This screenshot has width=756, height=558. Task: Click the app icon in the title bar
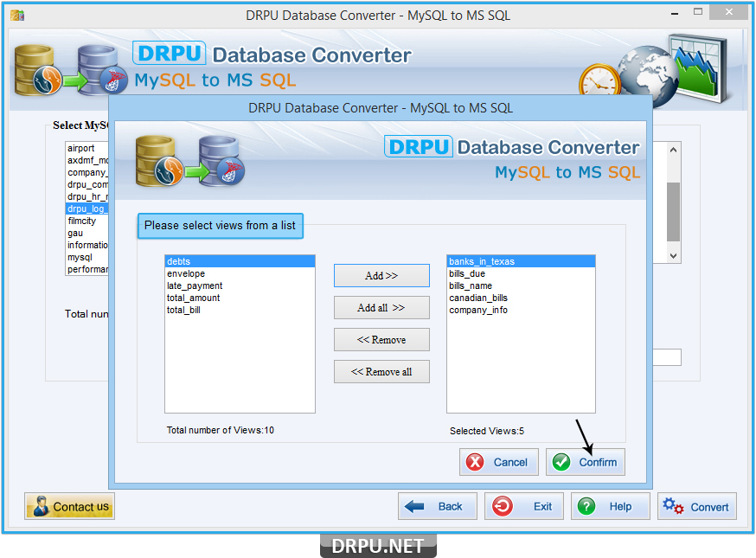[x=17, y=16]
